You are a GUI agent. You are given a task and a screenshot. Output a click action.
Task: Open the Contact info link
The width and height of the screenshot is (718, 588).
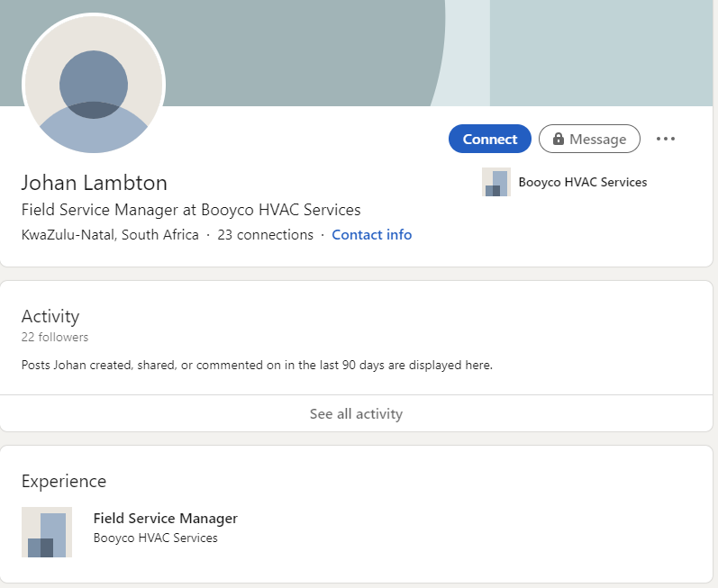pos(371,235)
